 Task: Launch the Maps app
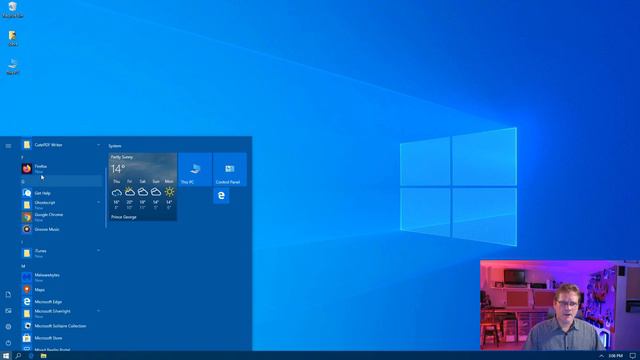click(61, 289)
